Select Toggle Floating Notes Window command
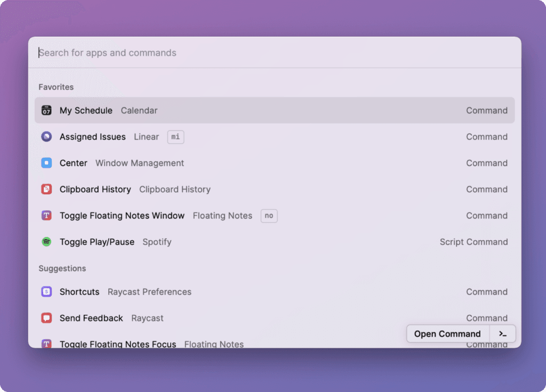The height and width of the screenshot is (392, 546). (275, 215)
